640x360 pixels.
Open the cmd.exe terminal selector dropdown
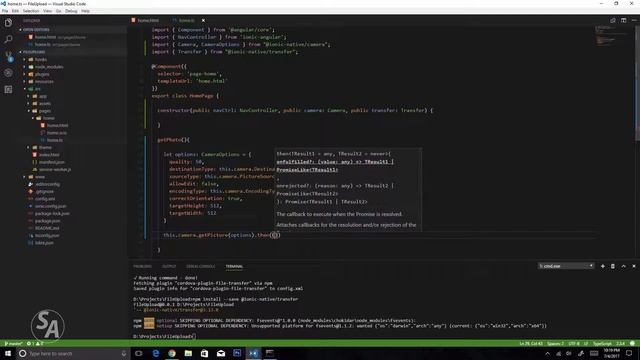tap(566, 266)
